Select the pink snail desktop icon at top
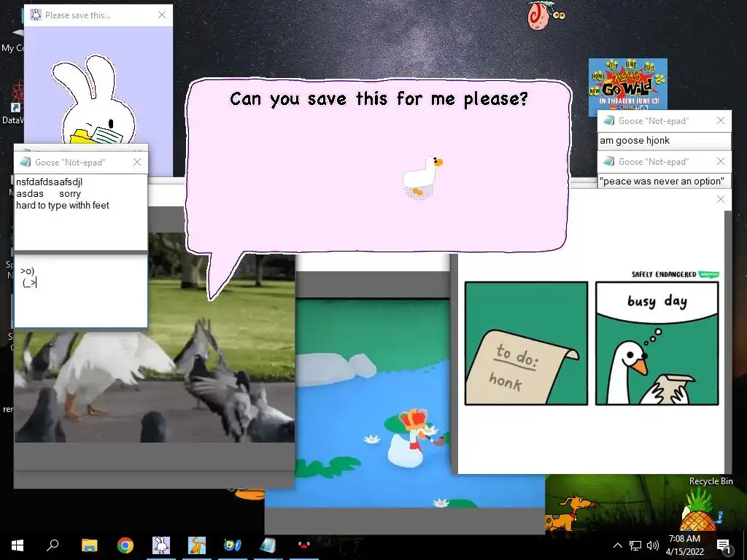 [x=544, y=15]
